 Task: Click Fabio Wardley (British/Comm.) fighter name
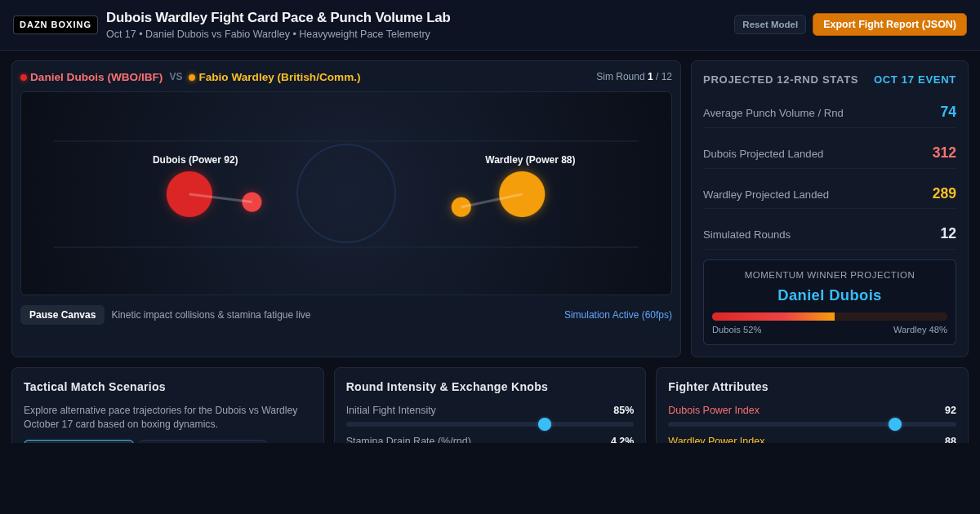[x=279, y=78]
